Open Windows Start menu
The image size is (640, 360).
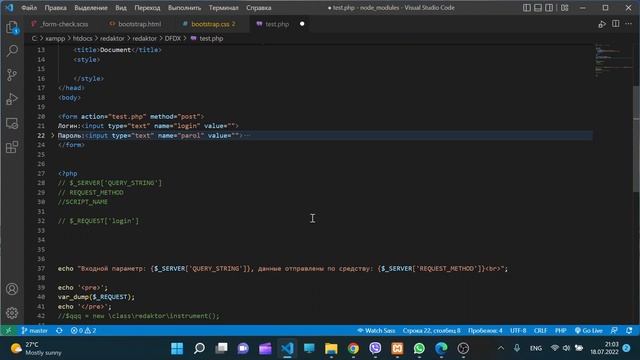pyautogui.click(x=177, y=348)
